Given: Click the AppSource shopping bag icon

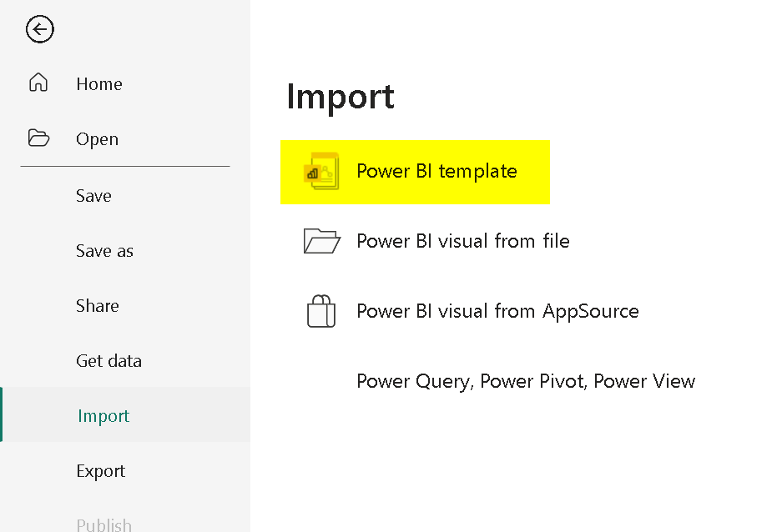Looking at the screenshot, I should (321, 312).
